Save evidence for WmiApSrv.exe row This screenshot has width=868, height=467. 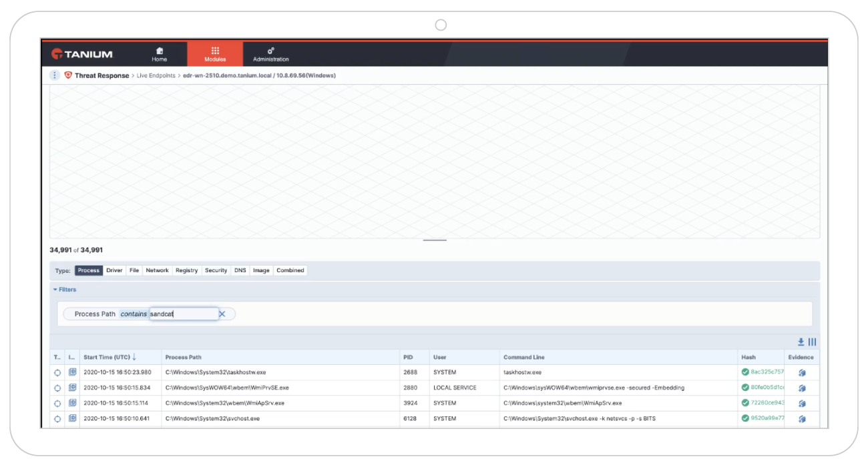[x=802, y=404]
